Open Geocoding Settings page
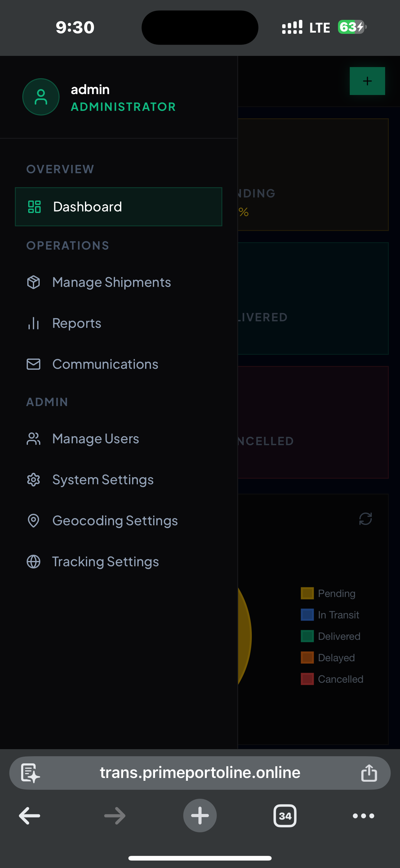 pos(118,521)
